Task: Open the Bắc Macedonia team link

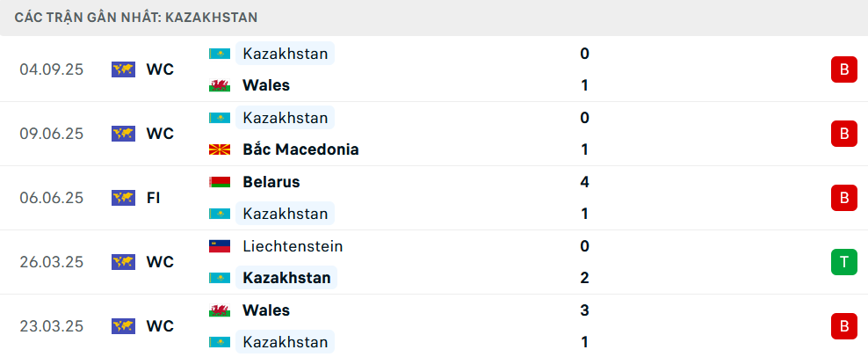Action: click(300, 149)
